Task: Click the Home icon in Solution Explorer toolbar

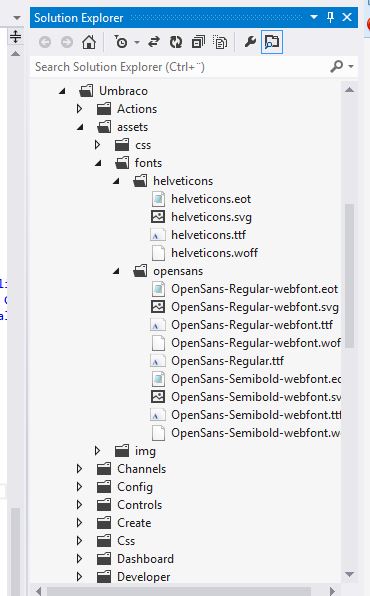Action: pos(89,42)
